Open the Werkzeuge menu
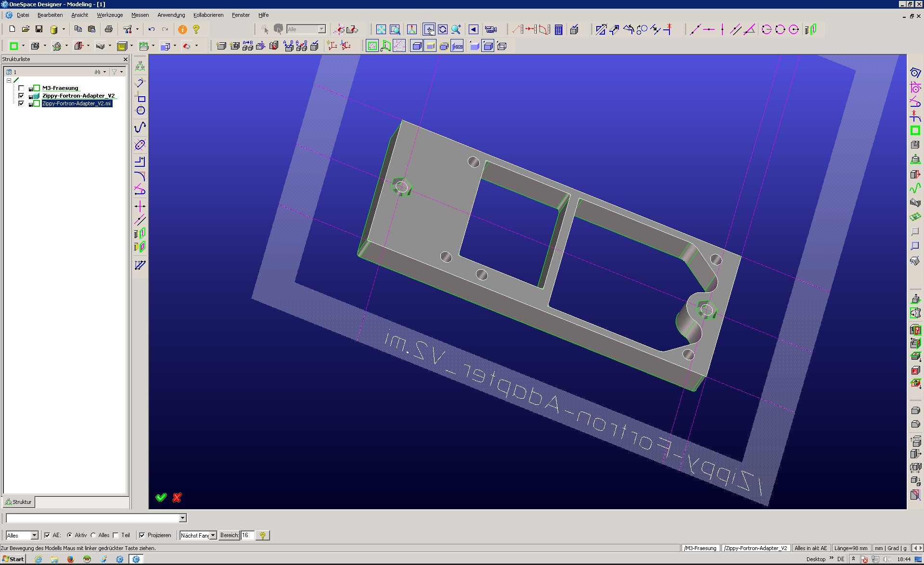 pyautogui.click(x=110, y=15)
